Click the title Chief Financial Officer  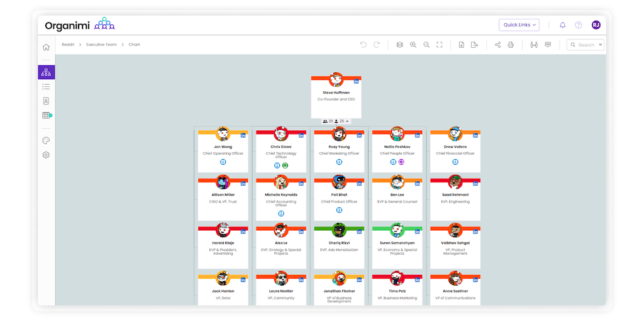(x=455, y=153)
